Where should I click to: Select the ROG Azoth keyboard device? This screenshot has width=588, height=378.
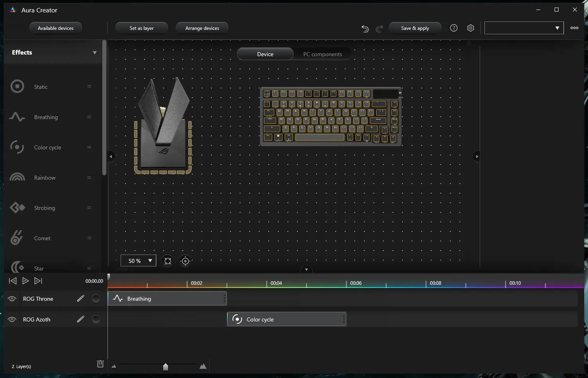[x=330, y=117]
